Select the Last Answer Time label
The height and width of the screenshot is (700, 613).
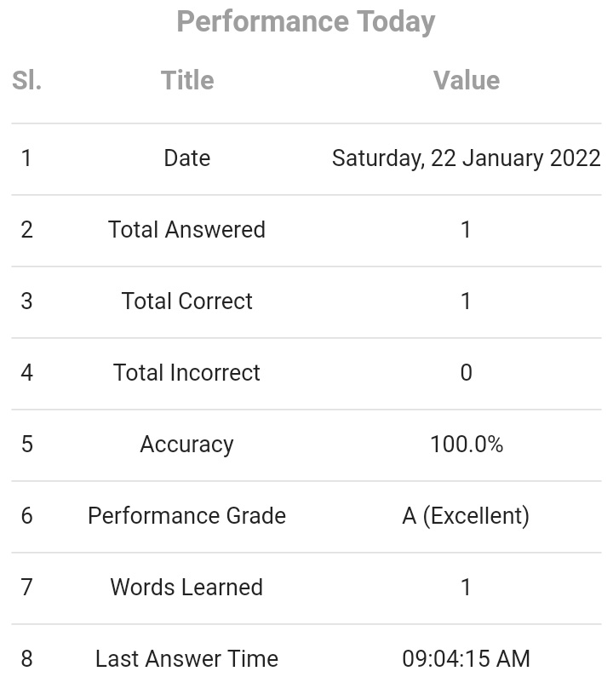(x=187, y=659)
